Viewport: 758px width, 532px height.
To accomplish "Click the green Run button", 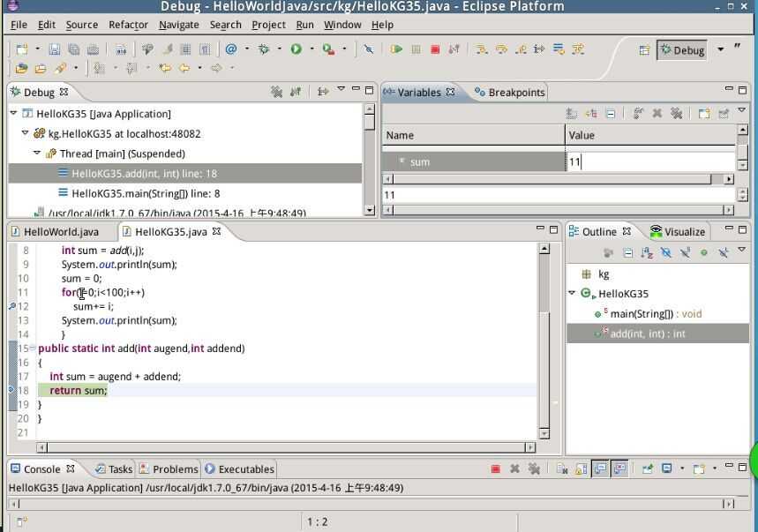I will point(296,49).
